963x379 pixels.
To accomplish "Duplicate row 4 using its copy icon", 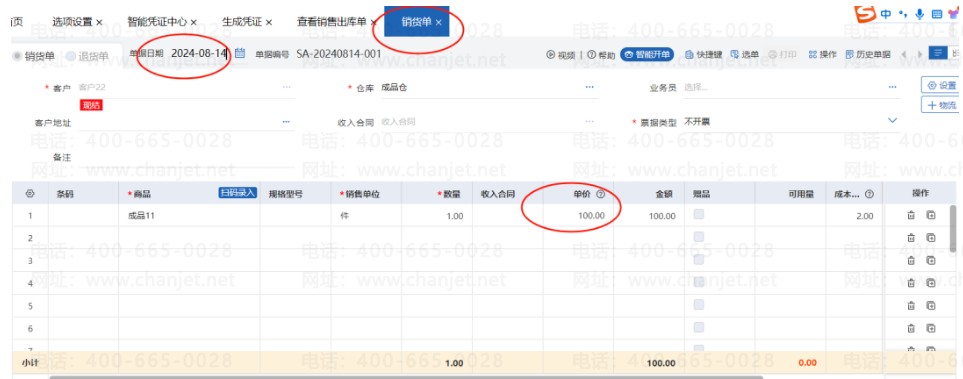I will pyautogui.click(x=931, y=283).
